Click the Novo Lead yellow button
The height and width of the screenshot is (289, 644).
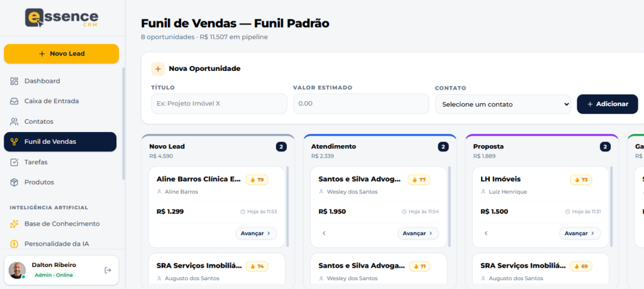tap(61, 54)
